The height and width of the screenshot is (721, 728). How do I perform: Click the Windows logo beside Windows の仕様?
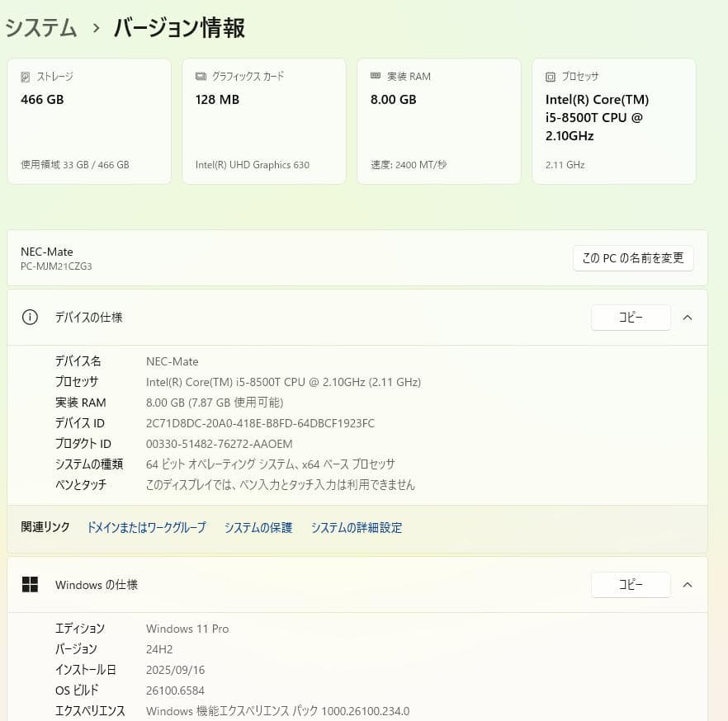(x=31, y=584)
